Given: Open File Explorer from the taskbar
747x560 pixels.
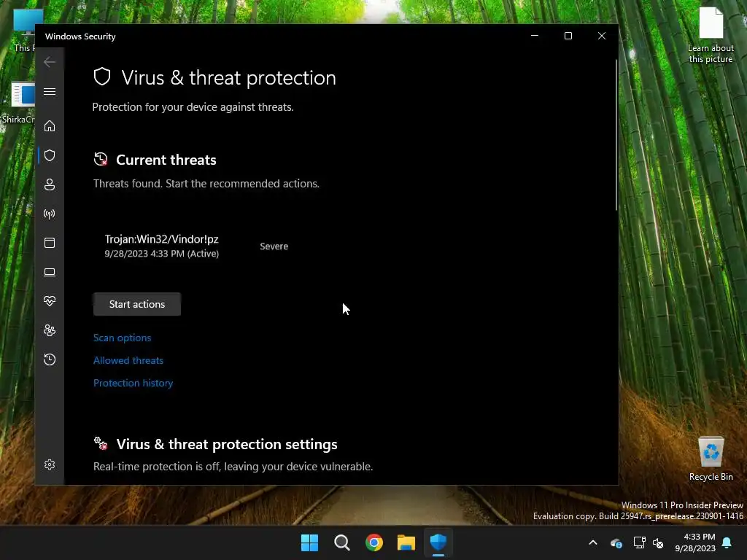Looking at the screenshot, I should coord(406,542).
